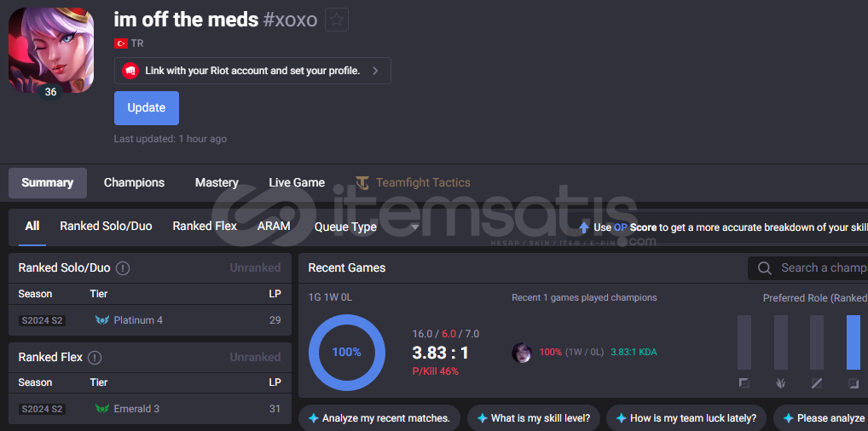Open the Mastery tab
This screenshot has width=868, height=431.
tap(217, 182)
